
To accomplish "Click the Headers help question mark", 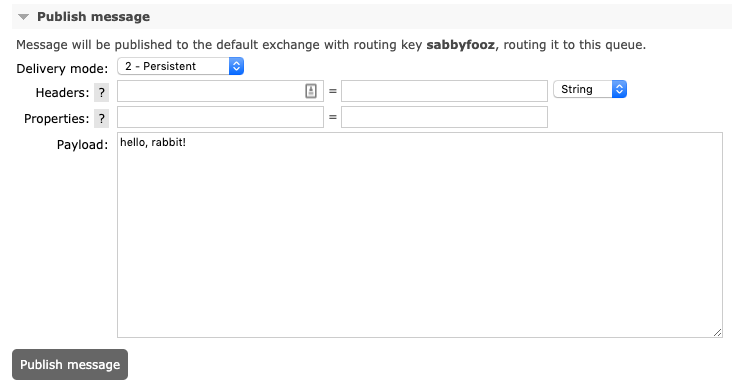I will coord(101,92).
